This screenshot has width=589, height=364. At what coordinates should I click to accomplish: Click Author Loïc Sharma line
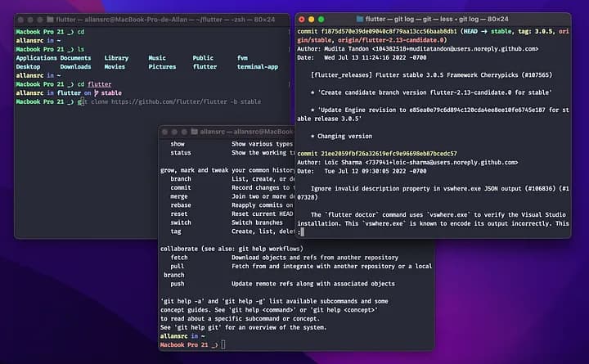[407, 162]
